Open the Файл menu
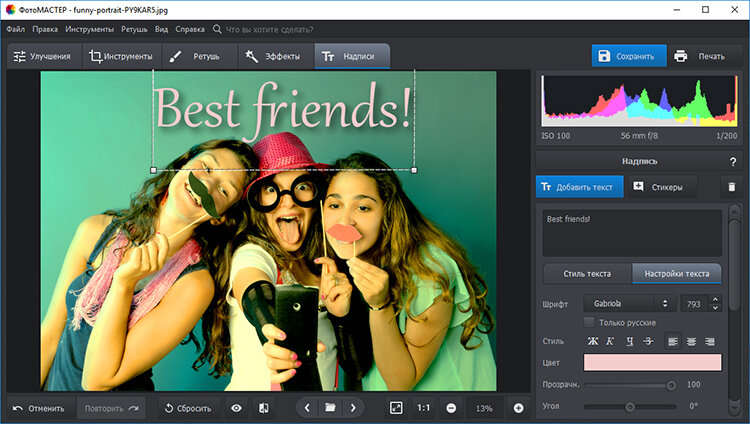 click(16, 29)
